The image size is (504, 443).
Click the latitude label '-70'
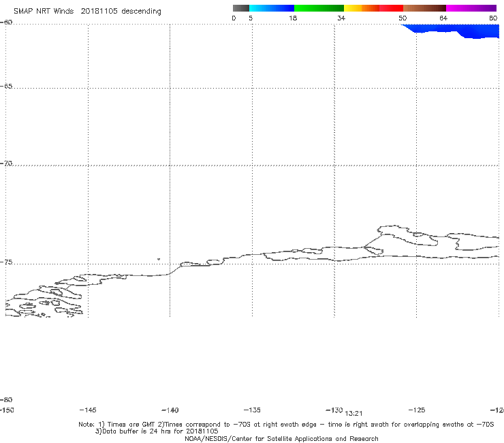(x=6, y=164)
